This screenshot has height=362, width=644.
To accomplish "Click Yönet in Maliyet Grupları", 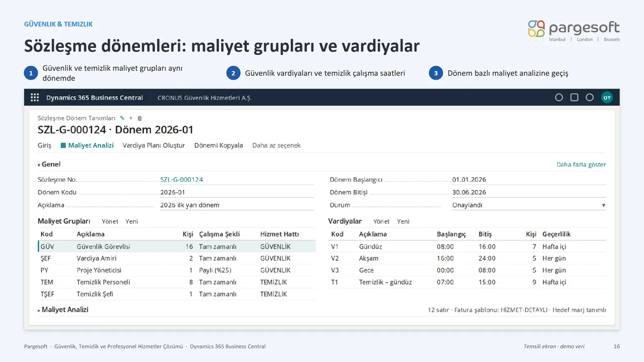I will coord(110,221).
